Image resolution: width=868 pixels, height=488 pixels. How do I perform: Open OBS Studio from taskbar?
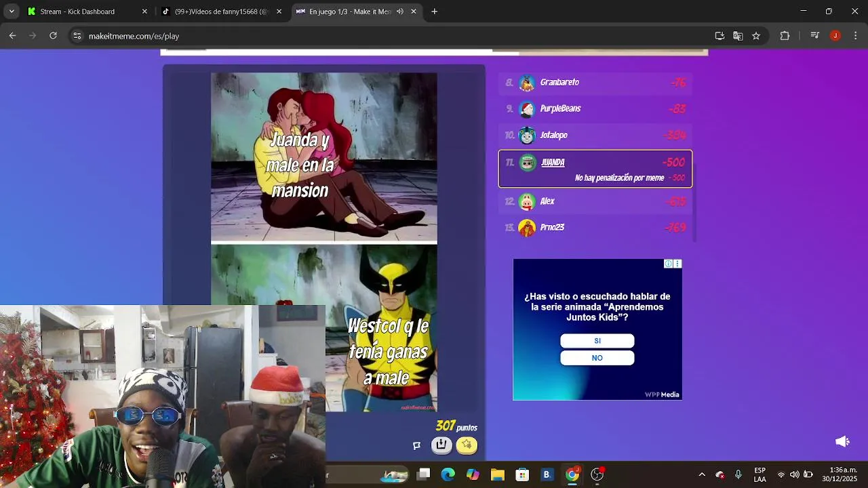click(597, 474)
